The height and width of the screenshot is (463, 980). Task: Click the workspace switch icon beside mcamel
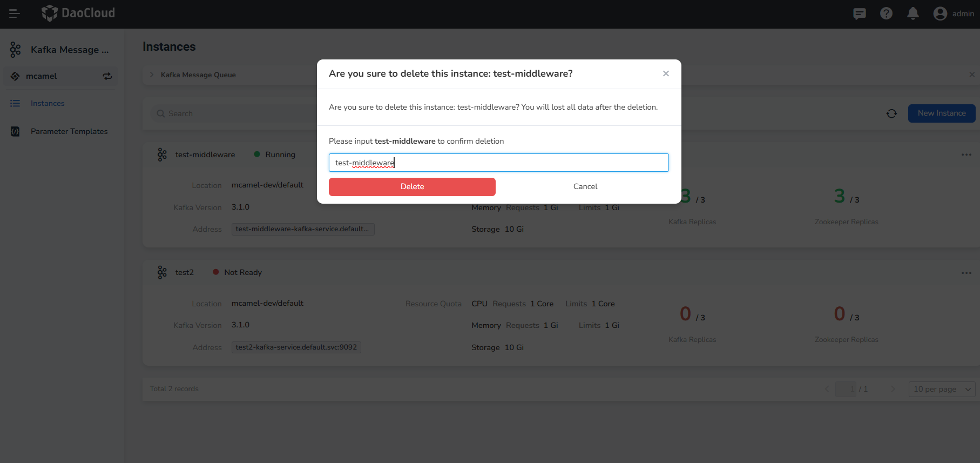pyautogui.click(x=107, y=76)
